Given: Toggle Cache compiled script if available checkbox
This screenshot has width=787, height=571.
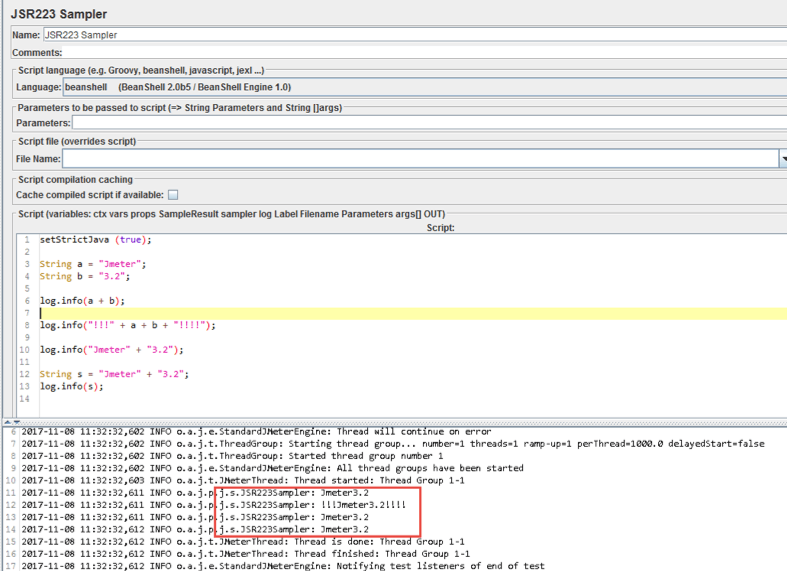Looking at the screenshot, I should [x=173, y=195].
